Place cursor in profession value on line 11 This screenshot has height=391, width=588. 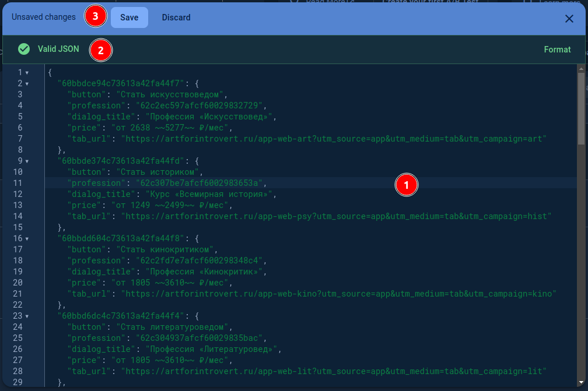[199, 183]
